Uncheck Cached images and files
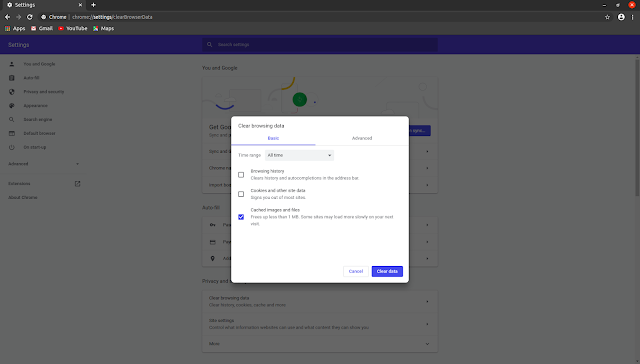This screenshot has height=364, width=640. 241,217
